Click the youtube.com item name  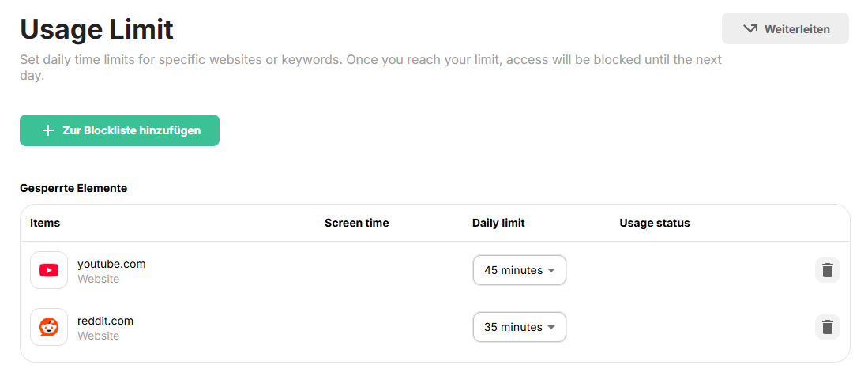coord(111,264)
